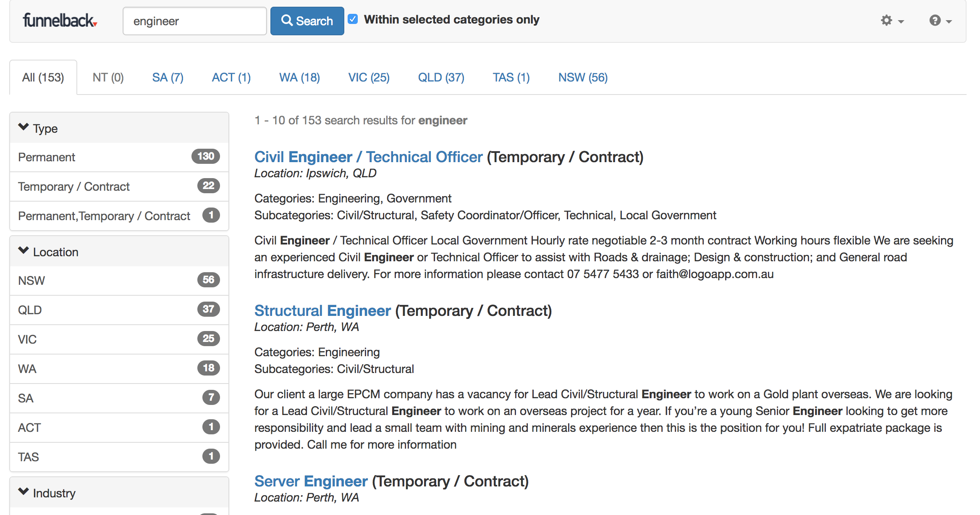This screenshot has width=980, height=515.
Task: Switch to the QLD (37) tab
Action: click(x=441, y=78)
